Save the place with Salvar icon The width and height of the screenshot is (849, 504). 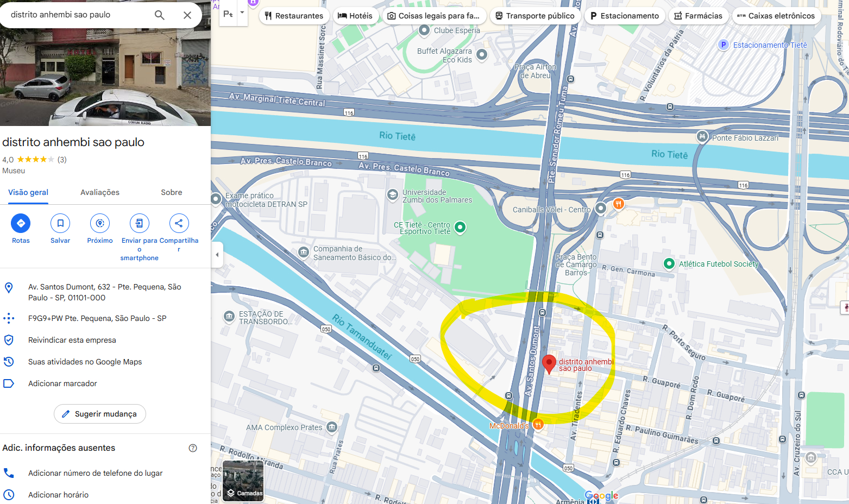pos(60,223)
